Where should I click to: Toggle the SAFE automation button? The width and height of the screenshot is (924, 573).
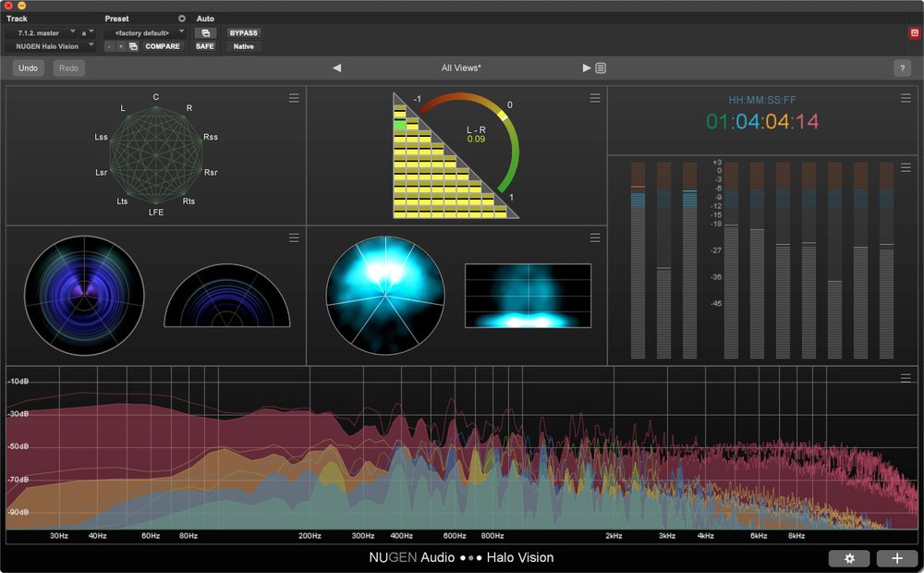(x=204, y=46)
